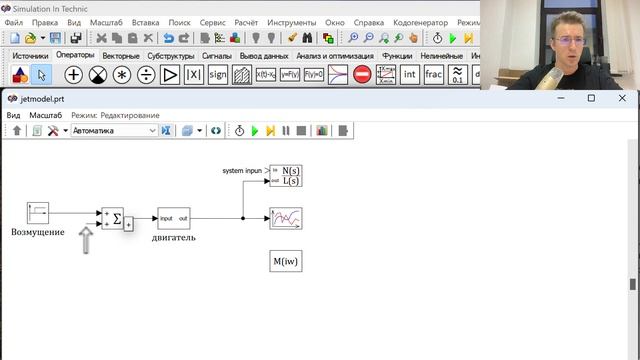Switch to the Нелинейные palette tab
The height and width of the screenshot is (360, 640).
pyautogui.click(x=441, y=56)
